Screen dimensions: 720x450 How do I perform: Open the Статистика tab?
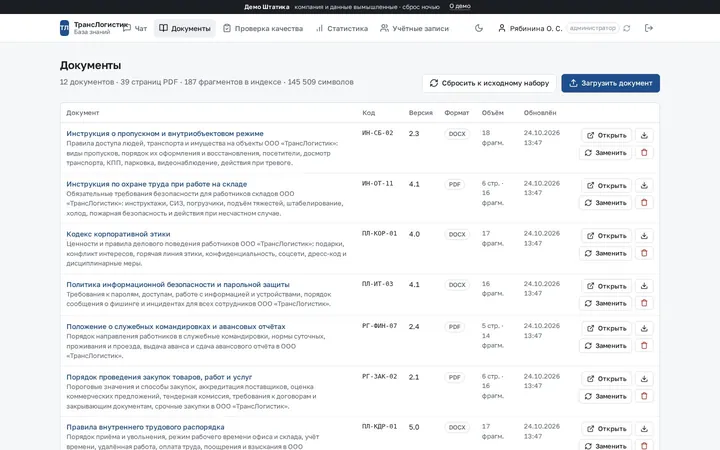pos(342,28)
